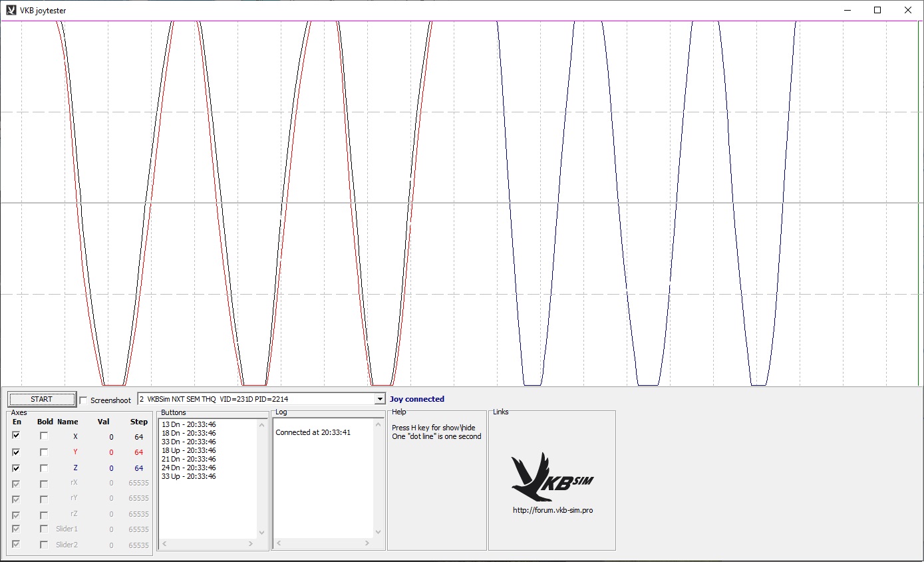Close the VKB joytester window
Viewport: 924px width, 562px height.
click(907, 10)
